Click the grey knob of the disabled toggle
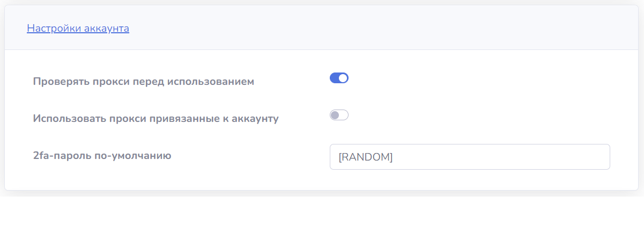Viewport: 644px width, 232px height. pos(335,115)
